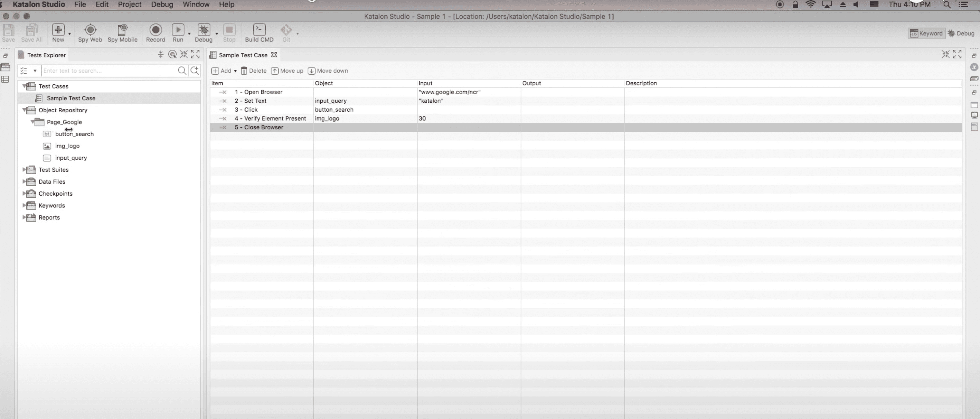Click the Save All toolbar icon

[31, 33]
